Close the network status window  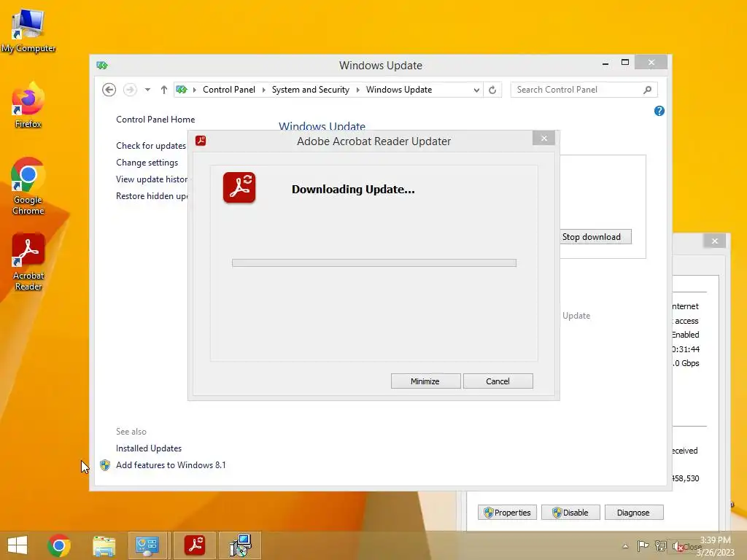(x=715, y=241)
